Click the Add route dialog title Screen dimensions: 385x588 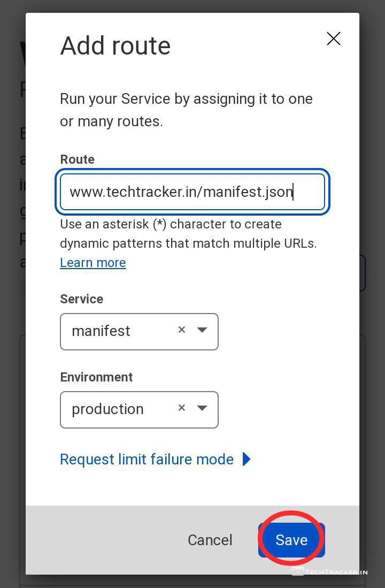coord(115,46)
